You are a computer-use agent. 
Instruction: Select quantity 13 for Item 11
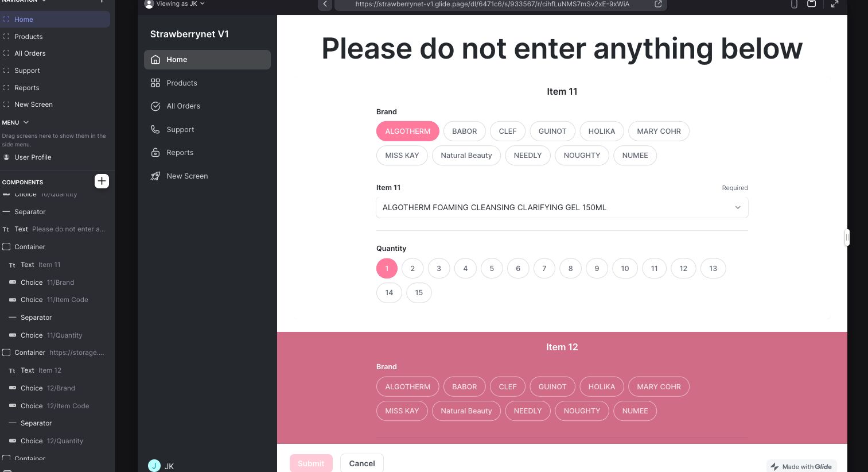pyautogui.click(x=713, y=268)
